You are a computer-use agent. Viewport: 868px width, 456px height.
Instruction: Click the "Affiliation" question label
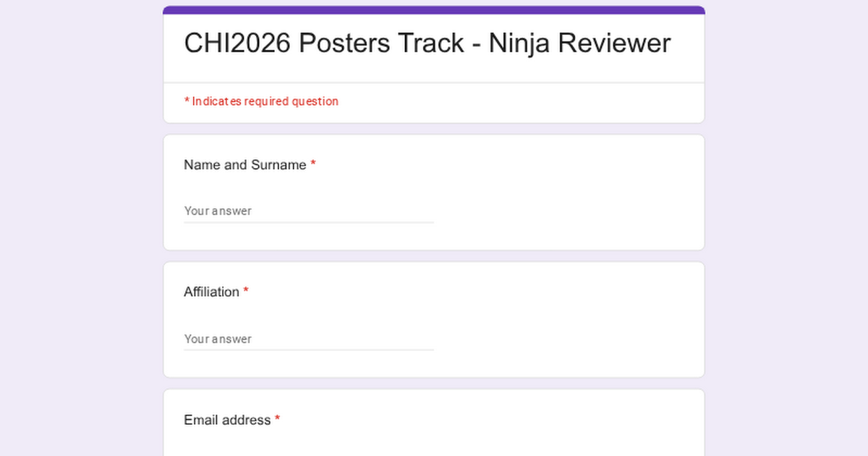[x=211, y=292]
